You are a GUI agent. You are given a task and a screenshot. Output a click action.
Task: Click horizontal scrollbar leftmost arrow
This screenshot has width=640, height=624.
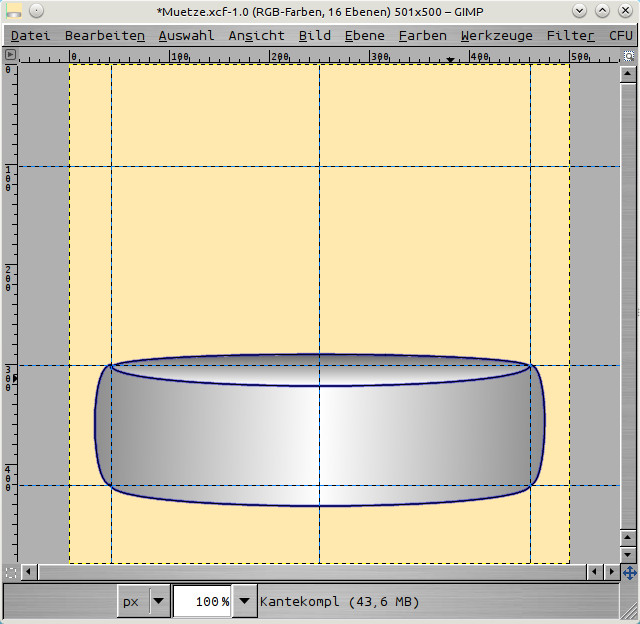tap(28, 572)
